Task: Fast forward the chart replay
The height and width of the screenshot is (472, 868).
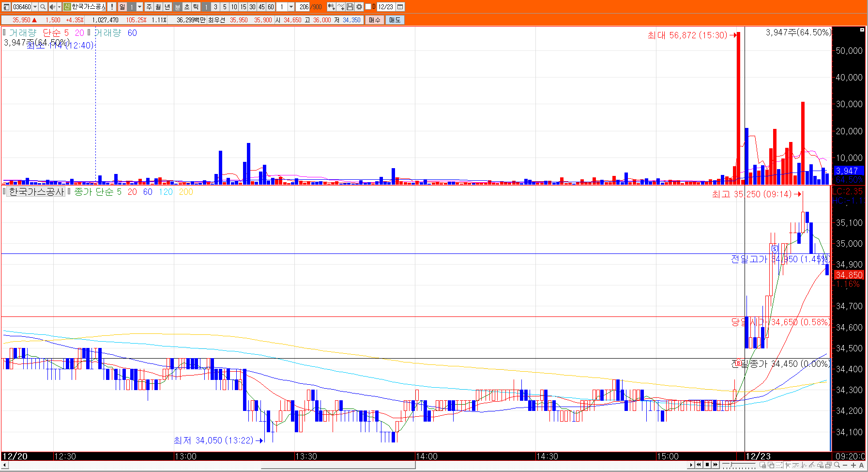Action: [x=716, y=465]
